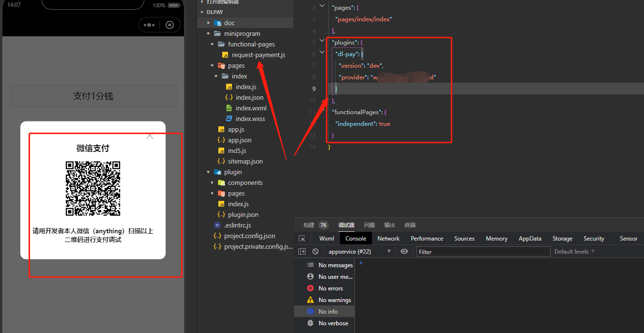Screen dimensions: 644x333
Task: Open the Storage debugger tab
Action: (563, 239)
